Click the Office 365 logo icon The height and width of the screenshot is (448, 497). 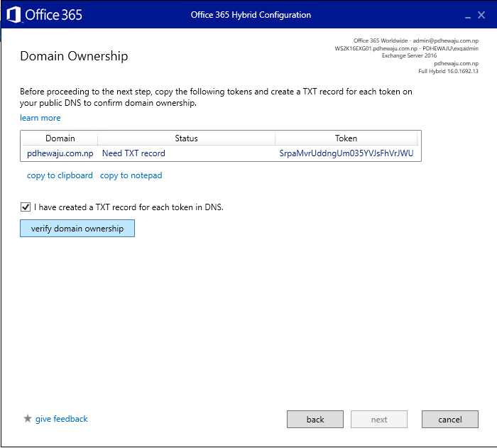click(x=13, y=15)
